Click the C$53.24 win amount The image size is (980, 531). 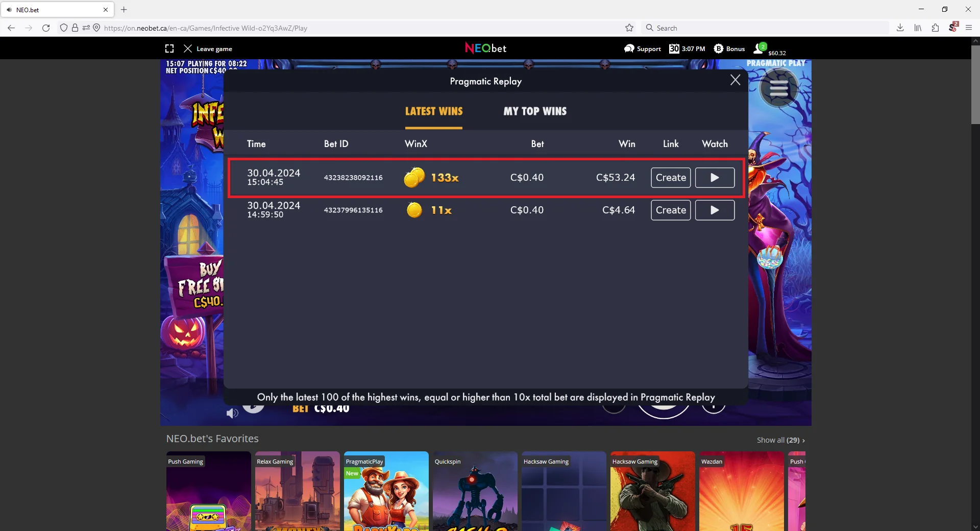[x=616, y=178]
